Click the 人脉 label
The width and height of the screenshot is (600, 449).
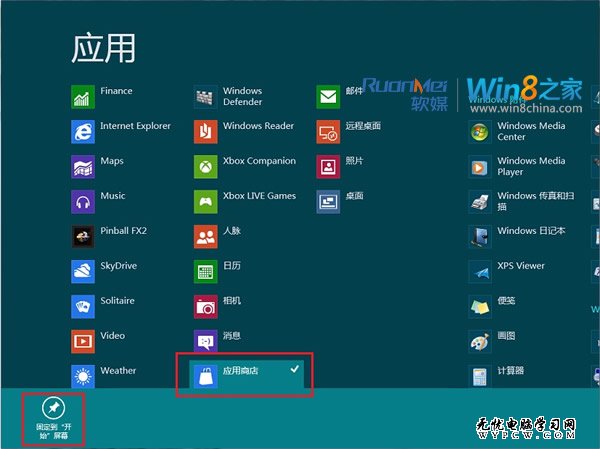point(232,231)
